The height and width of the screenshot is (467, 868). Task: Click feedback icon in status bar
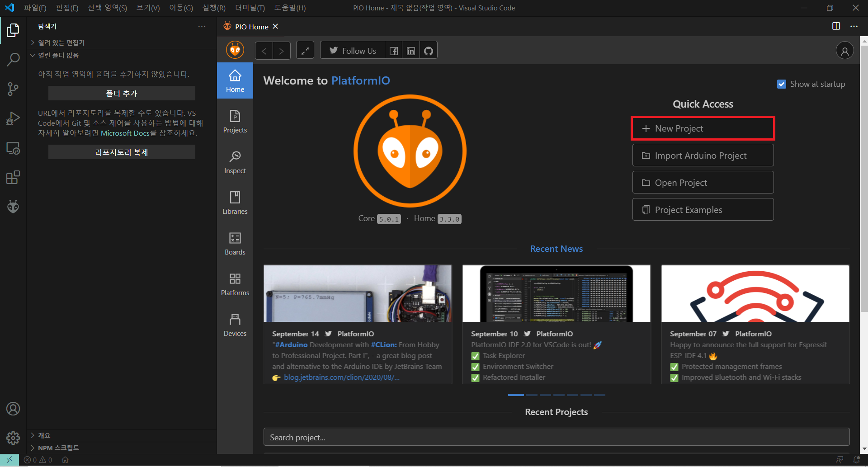coord(840,460)
